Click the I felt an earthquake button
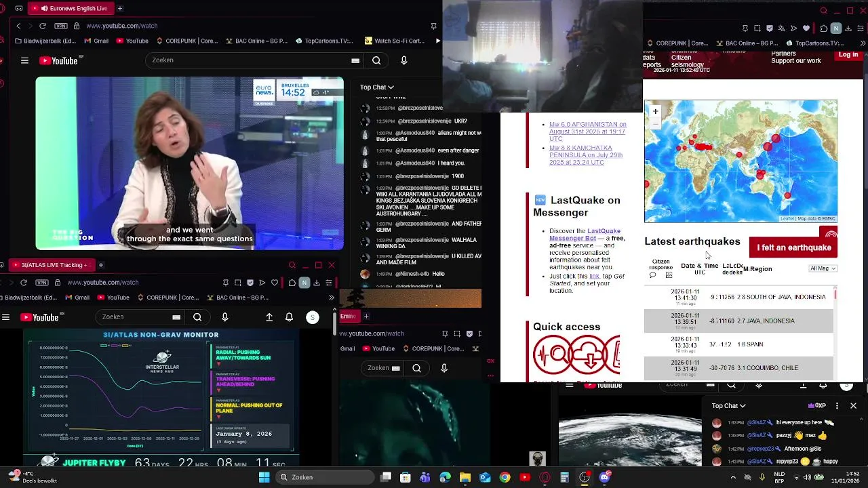 tap(793, 247)
